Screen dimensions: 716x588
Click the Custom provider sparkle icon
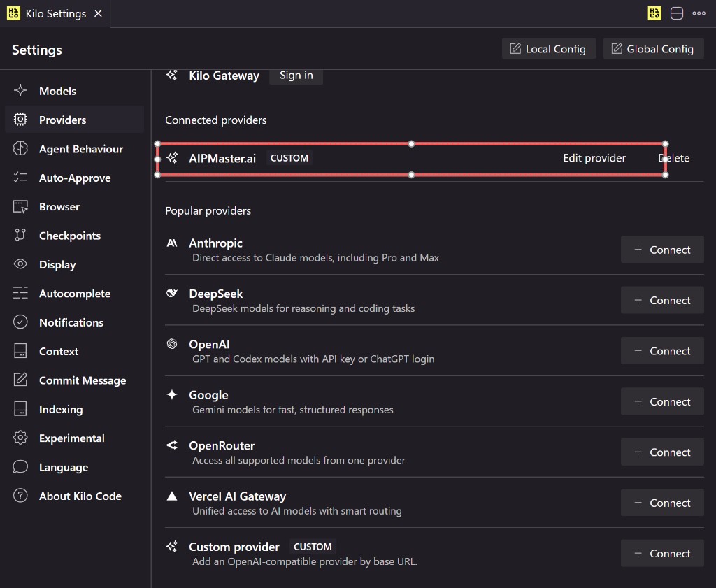172,546
